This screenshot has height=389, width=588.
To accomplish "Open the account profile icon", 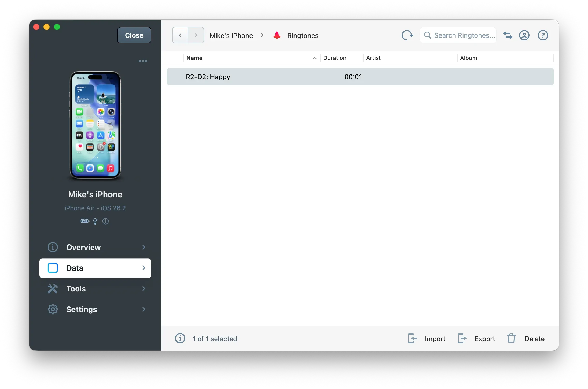I will pos(524,35).
